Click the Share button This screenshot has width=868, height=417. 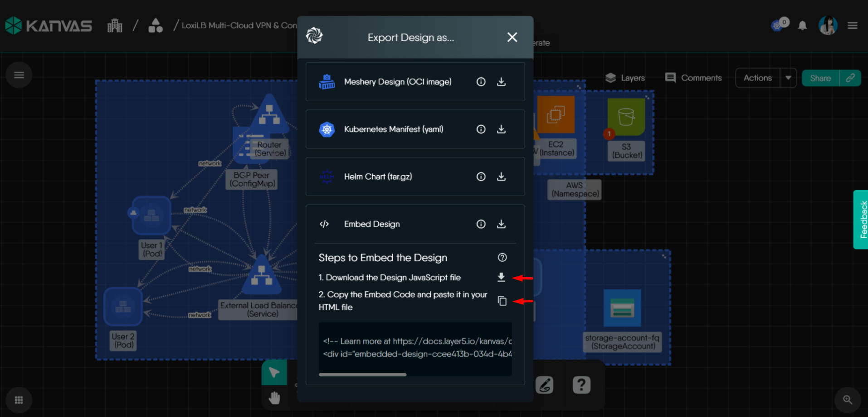[x=820, y=78]
